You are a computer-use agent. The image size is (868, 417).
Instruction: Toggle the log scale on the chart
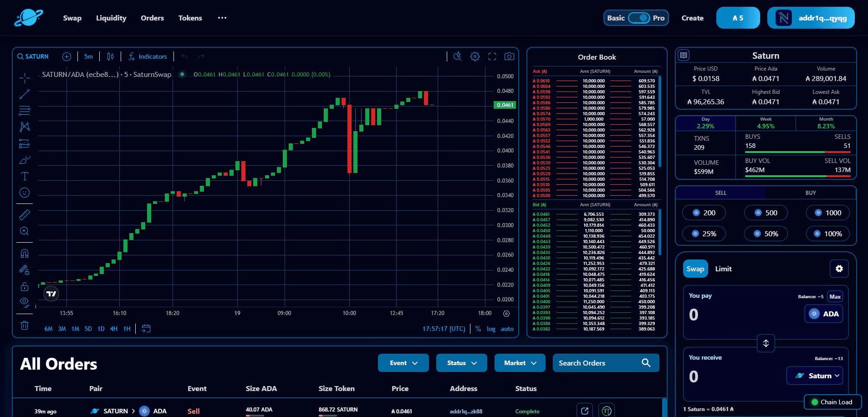(491, 329)
